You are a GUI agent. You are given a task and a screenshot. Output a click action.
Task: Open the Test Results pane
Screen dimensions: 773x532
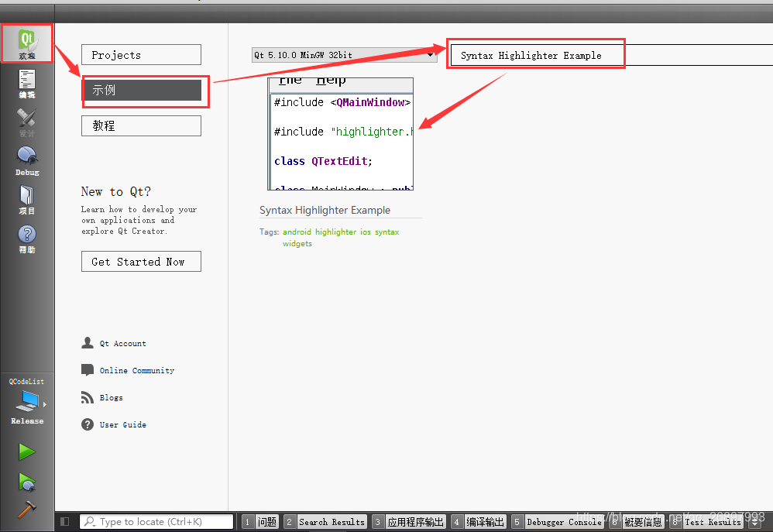tap(706, 522)
